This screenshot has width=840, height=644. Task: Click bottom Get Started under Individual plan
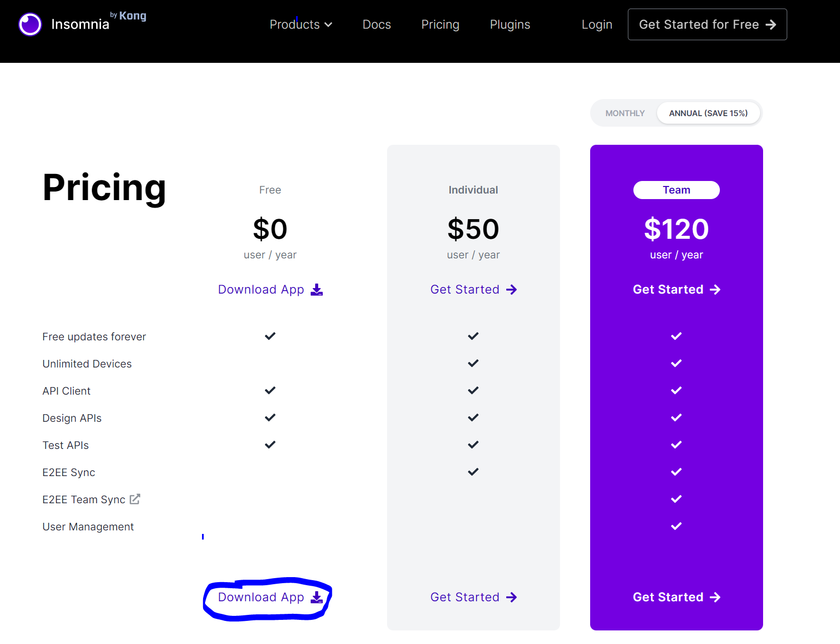[x=474, y=597]
